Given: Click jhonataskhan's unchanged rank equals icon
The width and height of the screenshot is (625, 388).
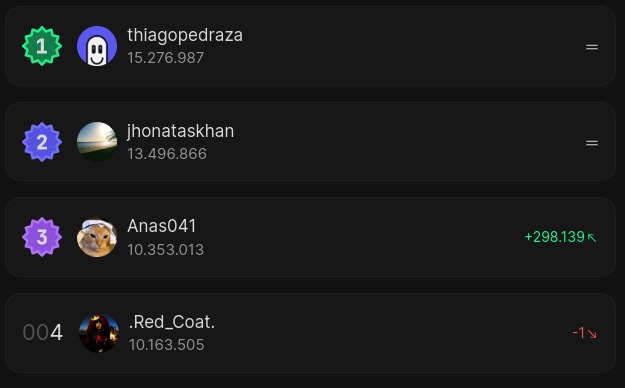Looking at the screenshot, I should [592, 143].
